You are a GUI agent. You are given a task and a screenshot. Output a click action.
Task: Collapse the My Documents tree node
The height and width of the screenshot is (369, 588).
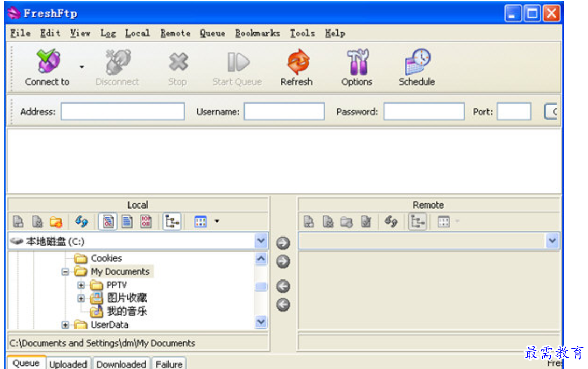(65, 272)
